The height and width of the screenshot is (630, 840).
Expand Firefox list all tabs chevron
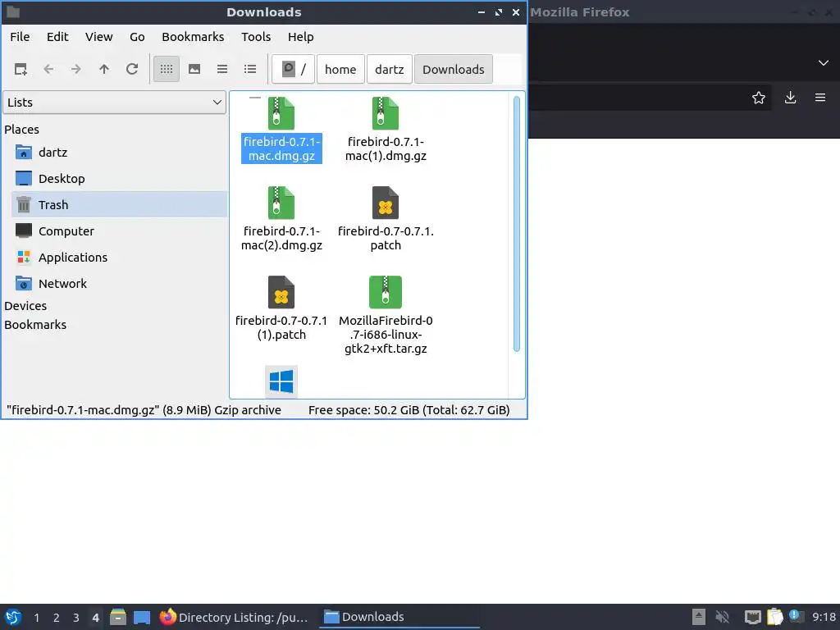pos(824,63)
